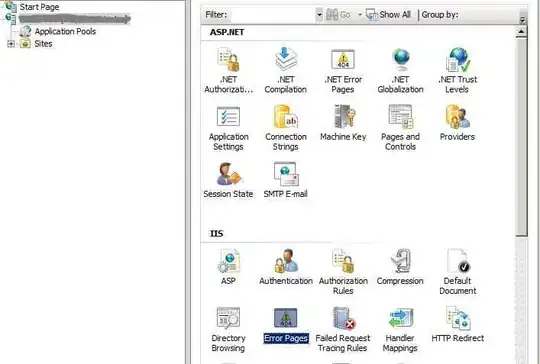Click the ASP.NET group header
Screen dimensions: 540x364
(227, 32)
